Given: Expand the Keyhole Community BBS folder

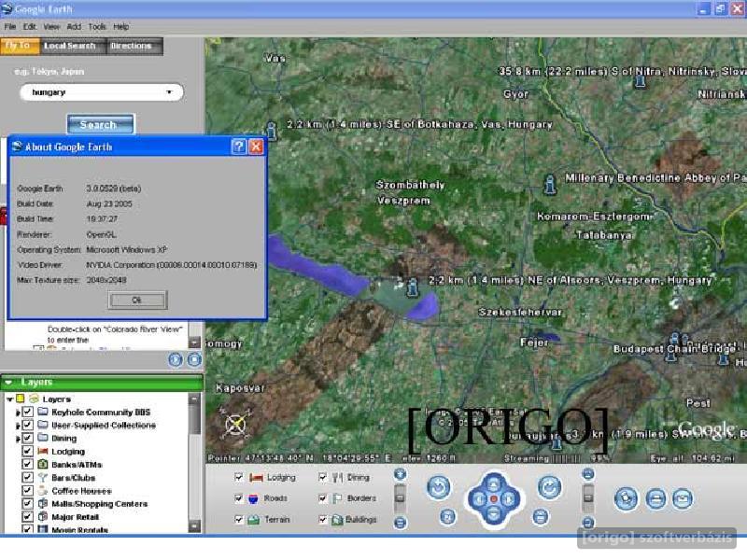Looking at the screenshot, I should tap(18, 413).
